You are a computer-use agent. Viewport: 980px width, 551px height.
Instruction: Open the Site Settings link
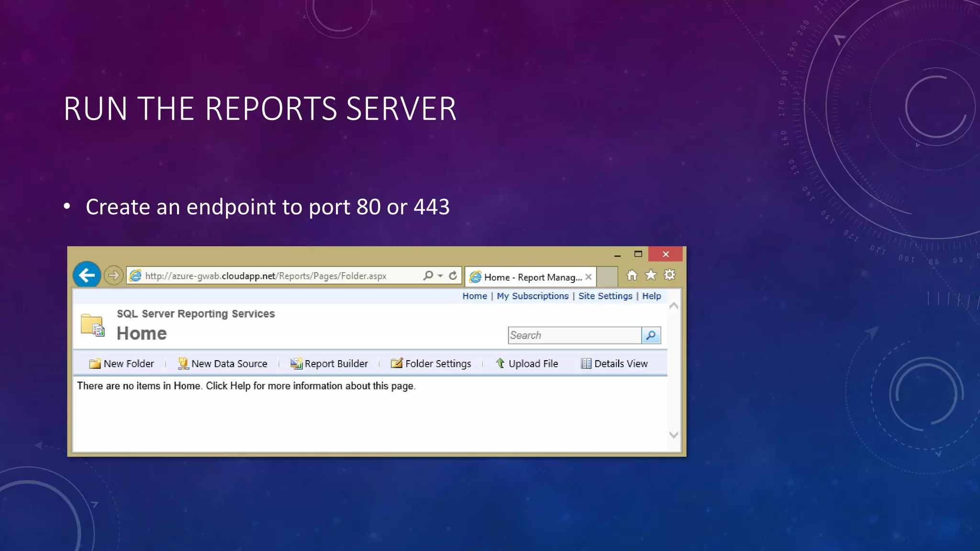click(605, 296)
